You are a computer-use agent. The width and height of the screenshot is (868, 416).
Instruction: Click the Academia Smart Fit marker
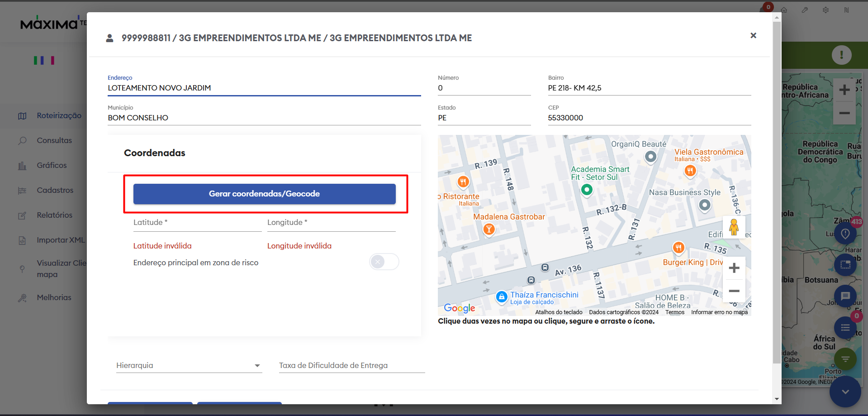[587, 190]
